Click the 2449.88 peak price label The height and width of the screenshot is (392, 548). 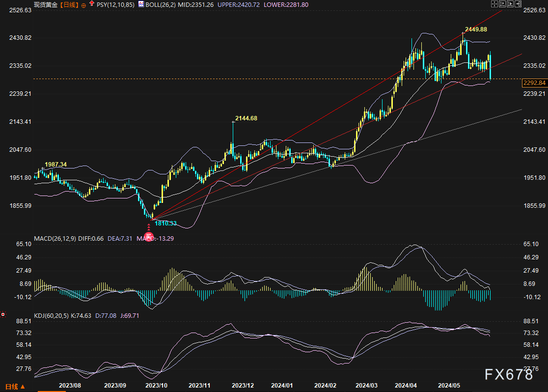476,29
